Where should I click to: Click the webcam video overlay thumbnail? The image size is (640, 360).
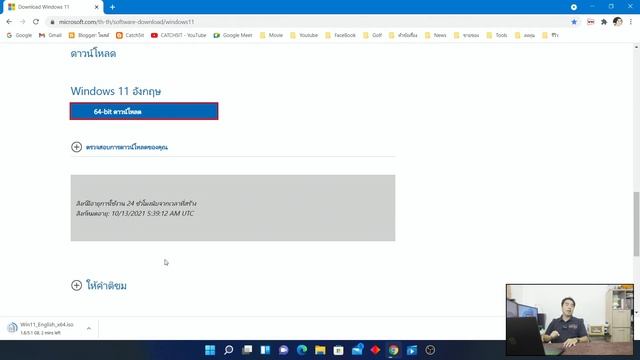570,320
